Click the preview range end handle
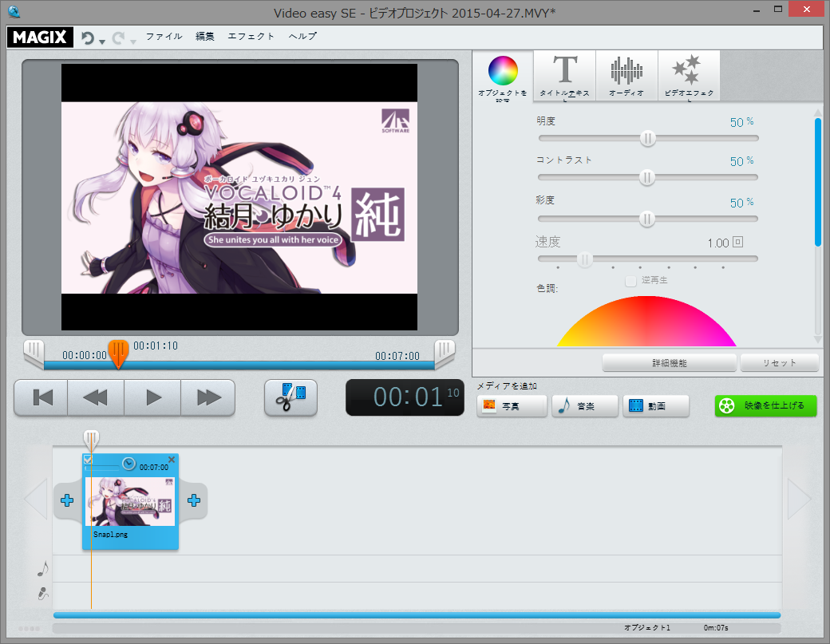Screen dimensions: 830x644 (445, 354)
